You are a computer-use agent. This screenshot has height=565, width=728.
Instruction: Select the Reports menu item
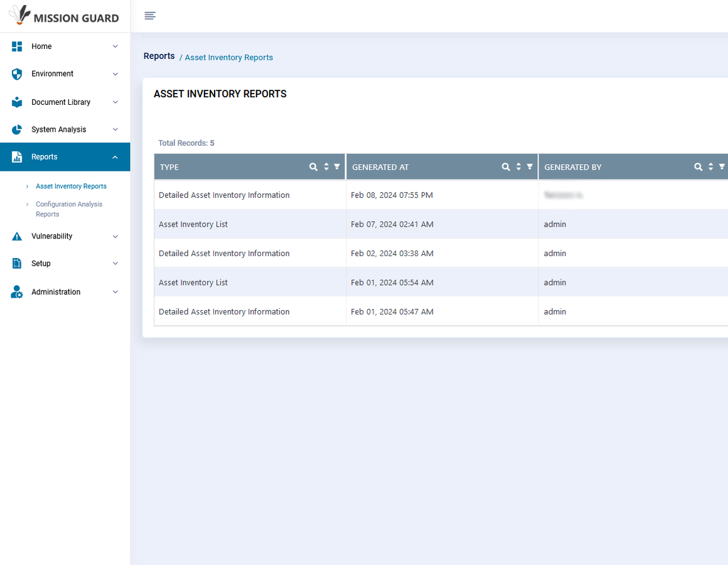click(65, 157)
